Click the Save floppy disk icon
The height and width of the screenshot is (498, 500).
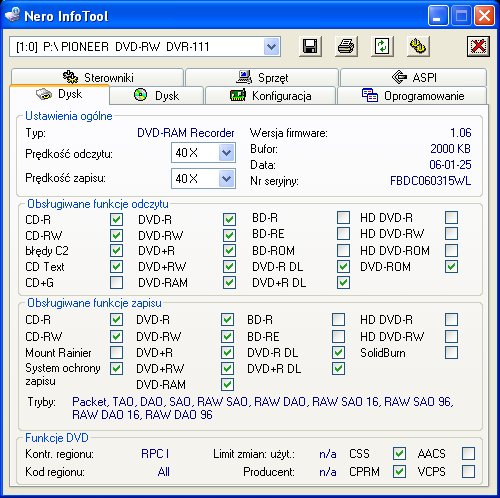(310, 46)
